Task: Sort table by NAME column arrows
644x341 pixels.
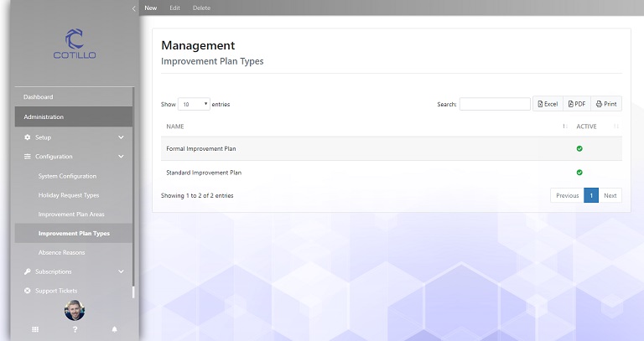Action: [x=564, y=127]
